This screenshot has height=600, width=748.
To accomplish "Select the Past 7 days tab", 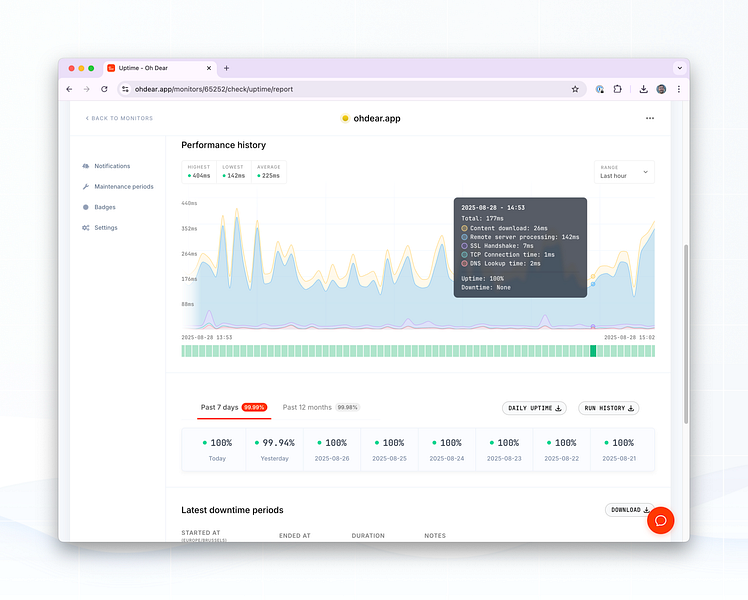I will pyautogui.click(x=234, y=407).
